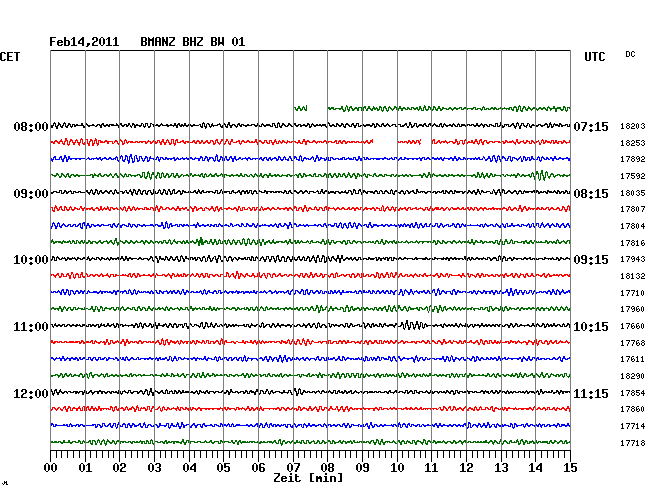Screen dimensions: 650x494
Task: Click the minute axis tick label "12"
Action: pos(466,468)
